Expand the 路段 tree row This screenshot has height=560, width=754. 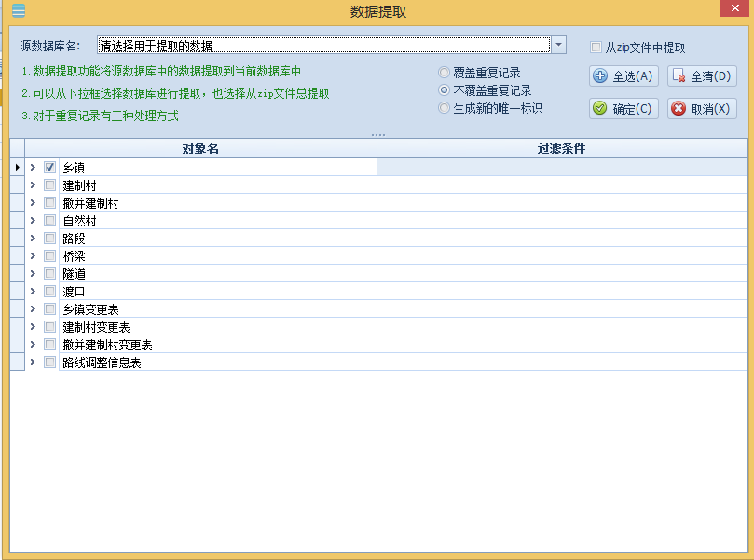[33, 238]
